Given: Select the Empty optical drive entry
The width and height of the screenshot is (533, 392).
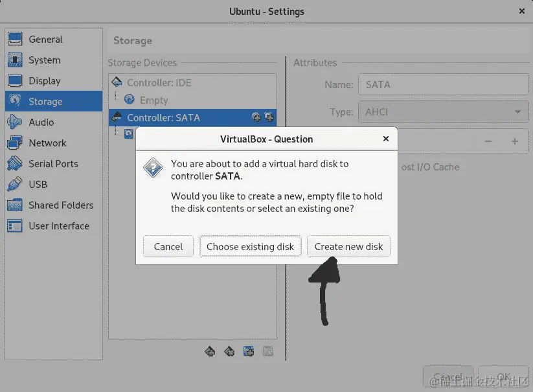Looking at the screenshot, I should click(193, 100).
